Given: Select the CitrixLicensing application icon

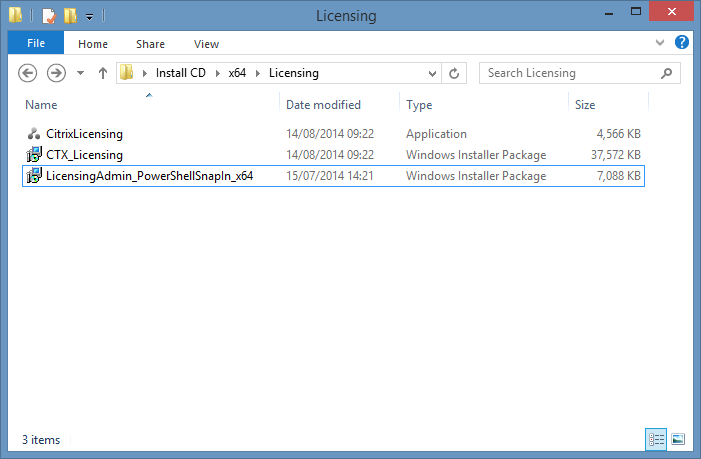Looking at the screenshot, I should 33,133.
